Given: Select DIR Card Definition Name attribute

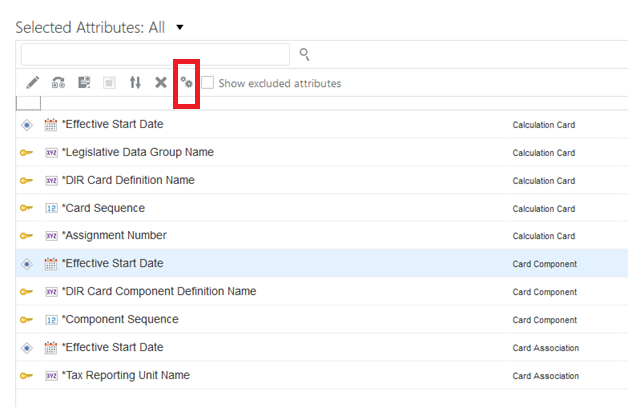Looking at the screenshot, I should [x=130, y=180].
